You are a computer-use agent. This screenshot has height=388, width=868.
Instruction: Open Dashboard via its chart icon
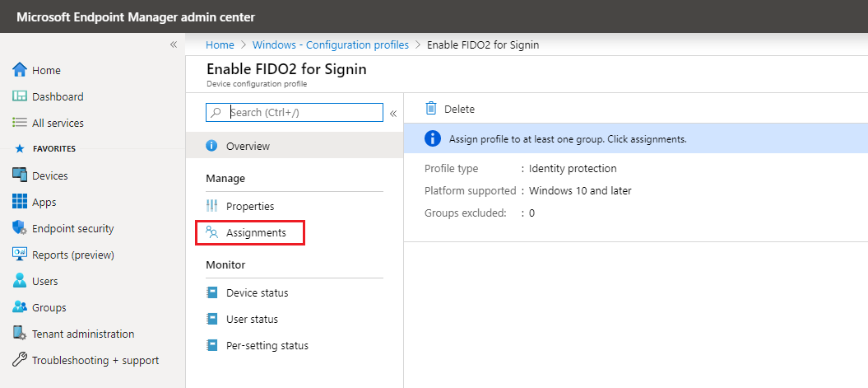point(20,96)
